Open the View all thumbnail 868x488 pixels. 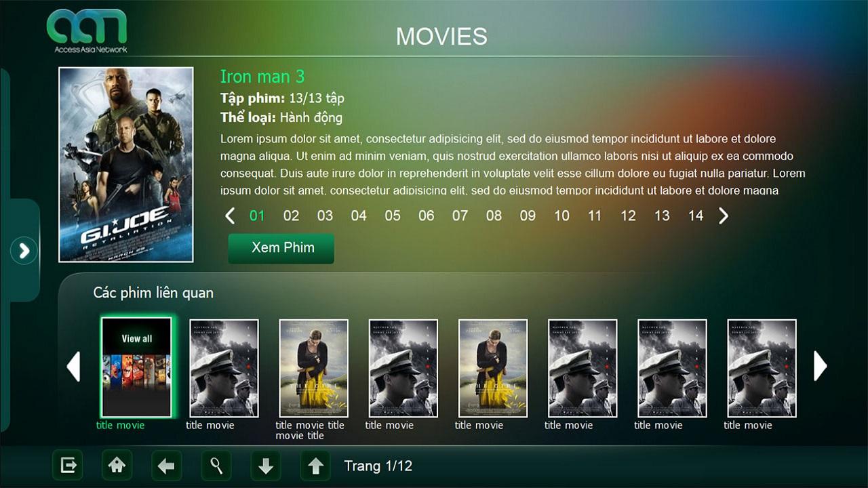(136, 367)
